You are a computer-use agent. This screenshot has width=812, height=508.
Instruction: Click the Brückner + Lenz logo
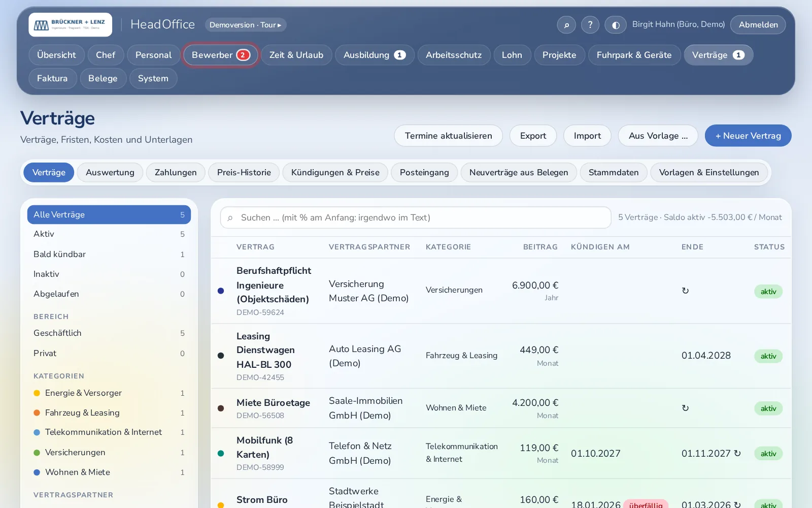[x=70, y=25]
